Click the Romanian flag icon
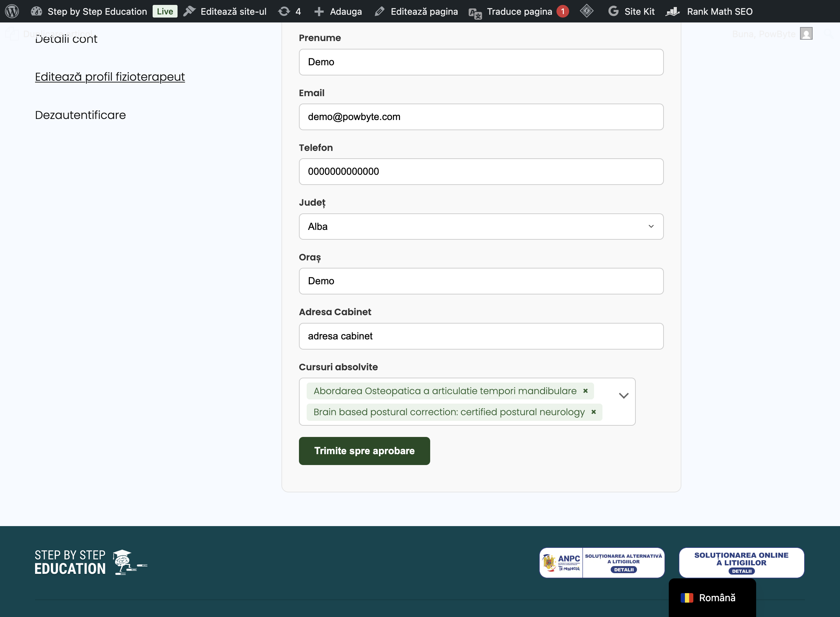840x617 pixels. click(x=687, y=598)
